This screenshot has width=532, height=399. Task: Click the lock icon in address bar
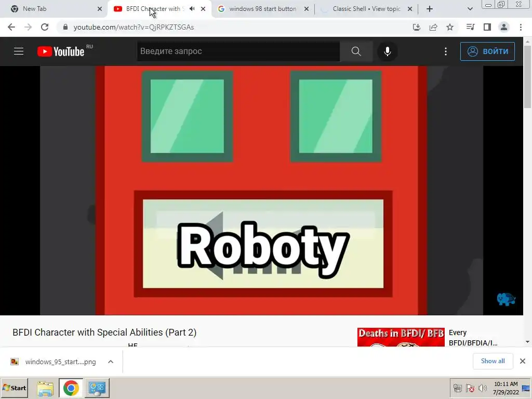tap(65, 27)
